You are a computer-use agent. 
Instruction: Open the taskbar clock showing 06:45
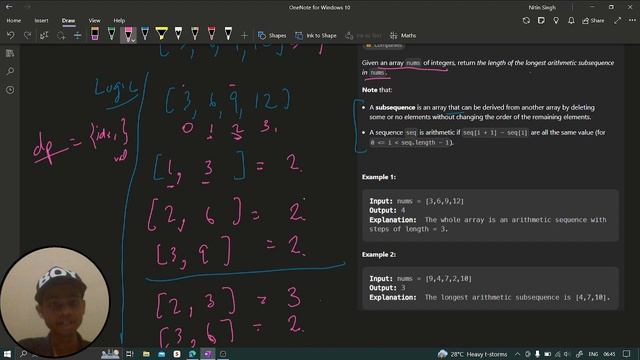609,354
